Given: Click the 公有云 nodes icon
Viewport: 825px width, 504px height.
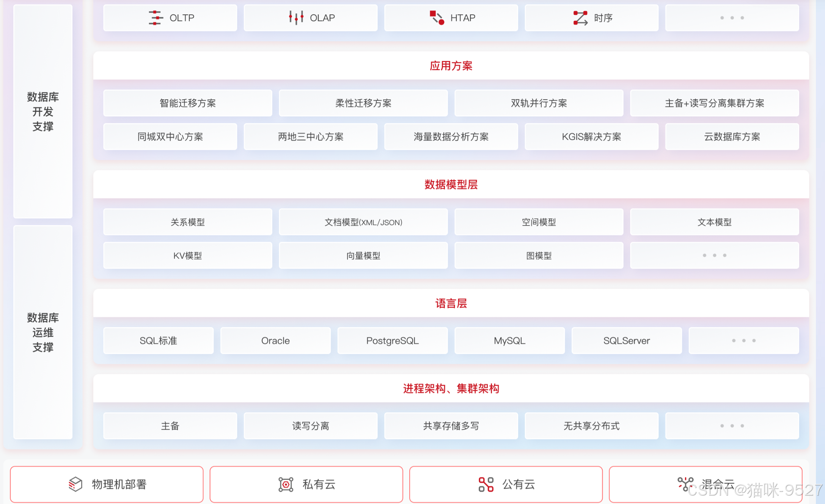Looking at the screenshot, I should pos(486,484).
